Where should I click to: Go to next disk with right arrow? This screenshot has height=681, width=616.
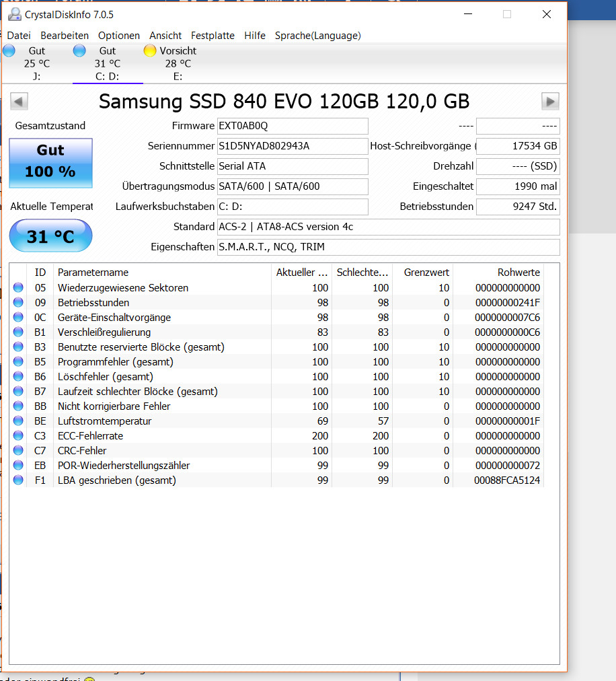550,102
